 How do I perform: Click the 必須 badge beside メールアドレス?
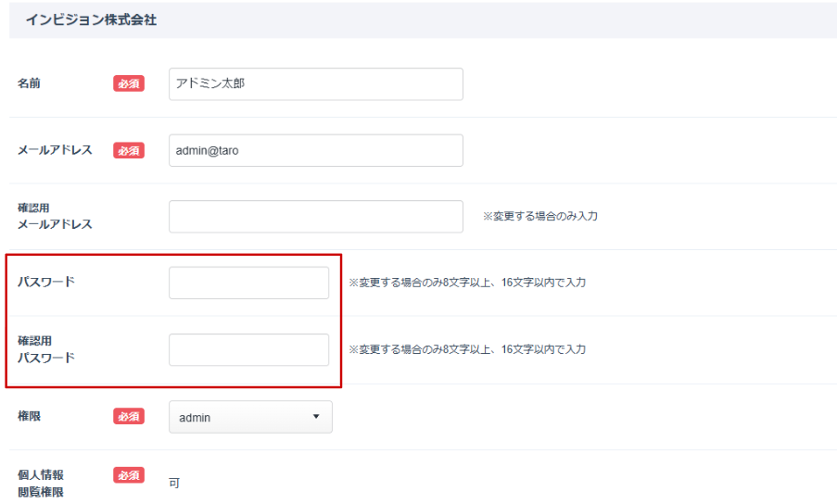click(129, 150)
